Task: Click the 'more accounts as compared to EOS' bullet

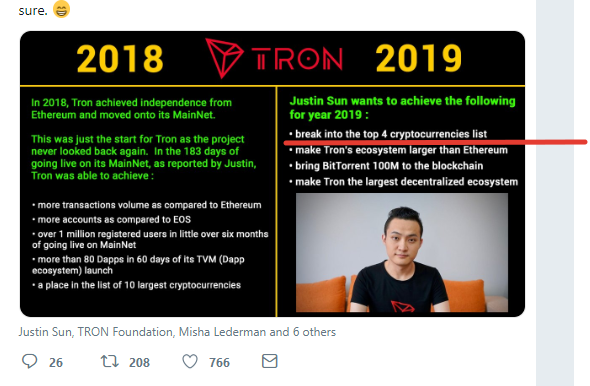Action: click(112, 219)
